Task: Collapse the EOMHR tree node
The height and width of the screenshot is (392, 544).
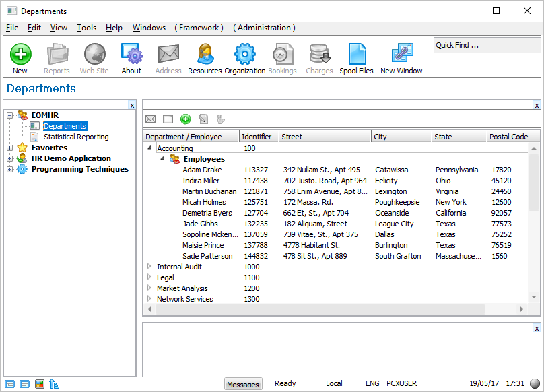Action: coord(10,115)
